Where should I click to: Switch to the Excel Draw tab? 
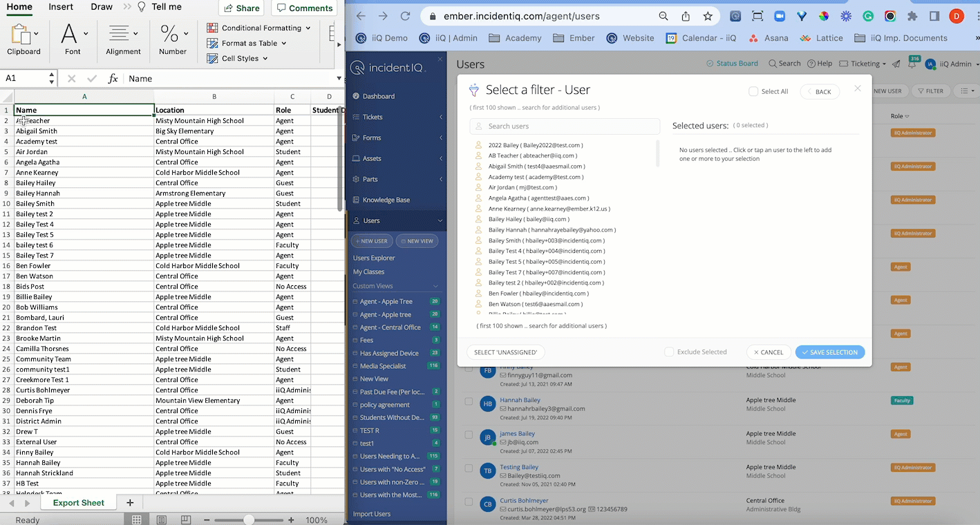pyautogui.click(x=102, y=7)
